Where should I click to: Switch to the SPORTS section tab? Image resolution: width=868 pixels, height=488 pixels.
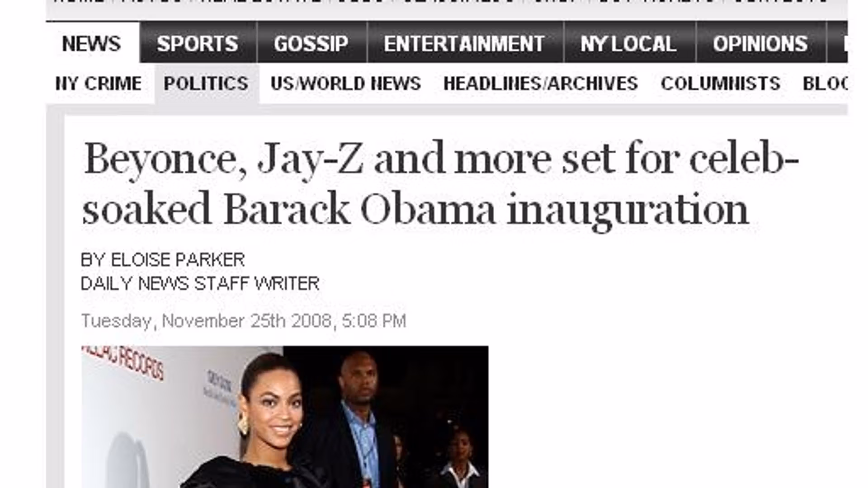click(x=198, y=43)
